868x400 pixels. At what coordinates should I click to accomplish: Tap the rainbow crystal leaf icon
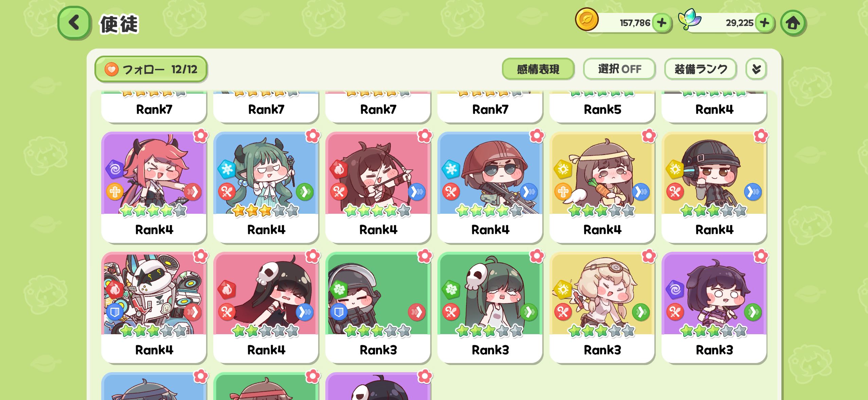pos(689,19)
